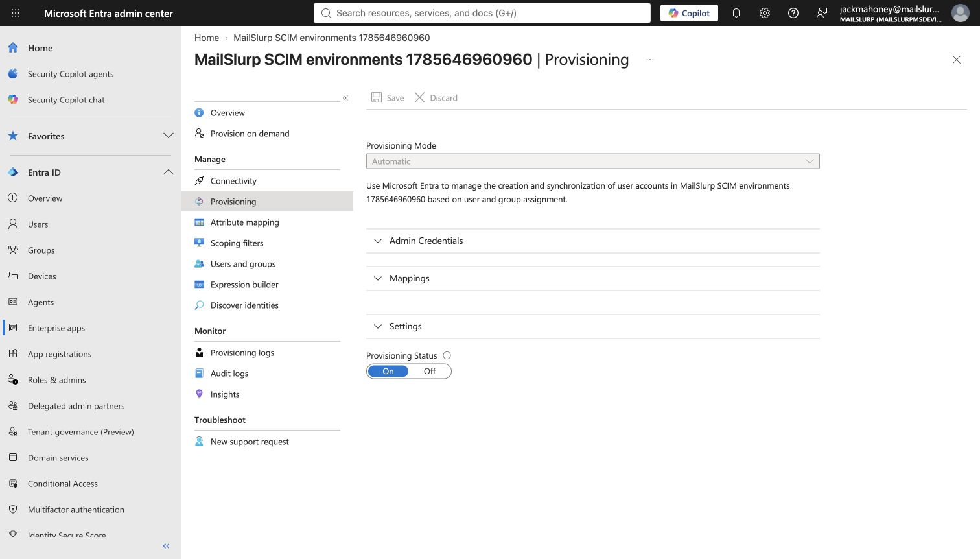Click the Favorites star icon
This screenshot has width=980, height=559.
(13, 136)
